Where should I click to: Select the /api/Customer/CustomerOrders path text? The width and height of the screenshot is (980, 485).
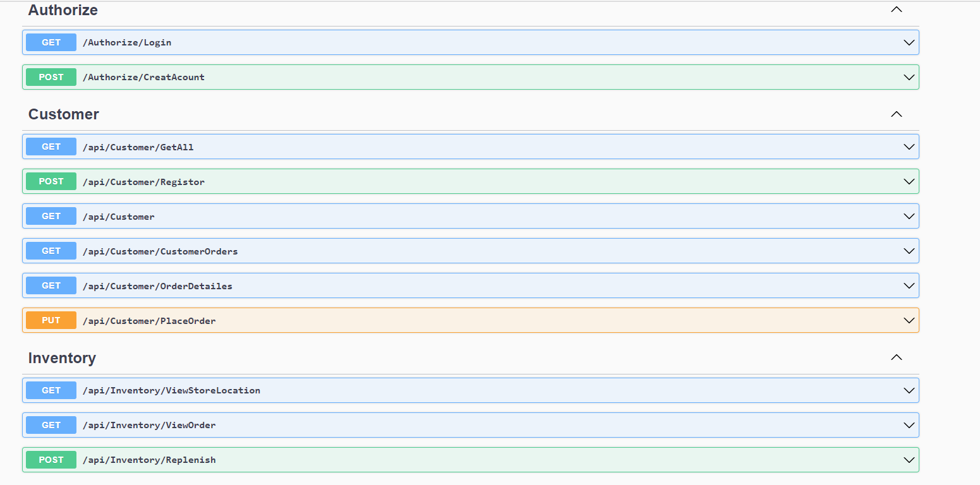[x=160, y=251]
